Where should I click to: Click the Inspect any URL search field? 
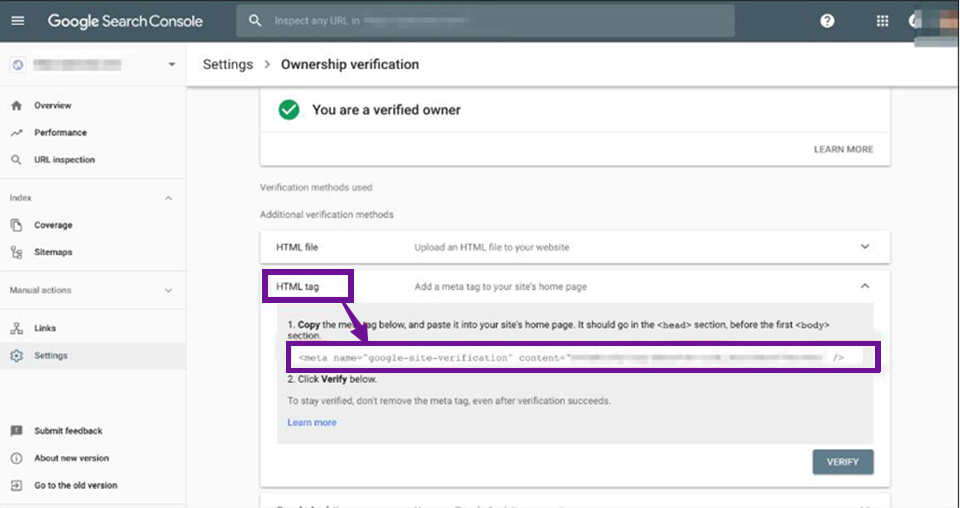(x=486, y=21)
